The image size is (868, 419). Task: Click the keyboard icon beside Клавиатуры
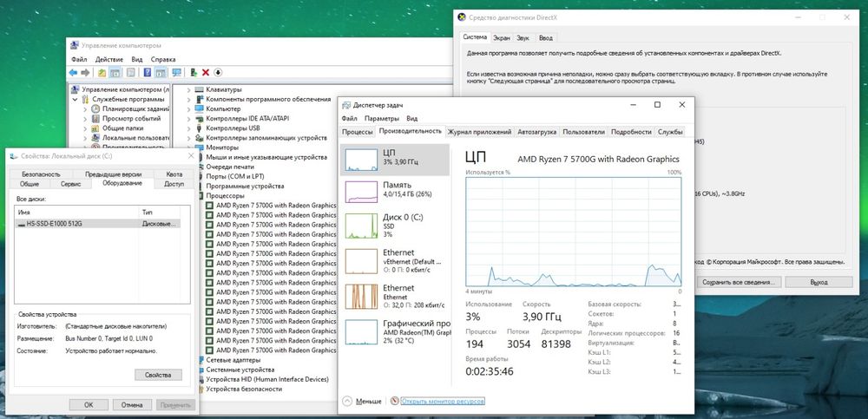(200, 89)
